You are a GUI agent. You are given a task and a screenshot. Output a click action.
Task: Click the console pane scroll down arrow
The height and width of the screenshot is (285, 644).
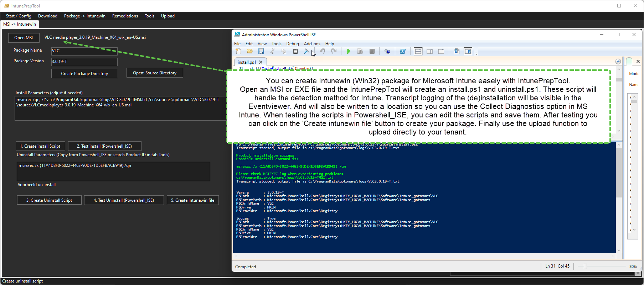coord(619,250)
